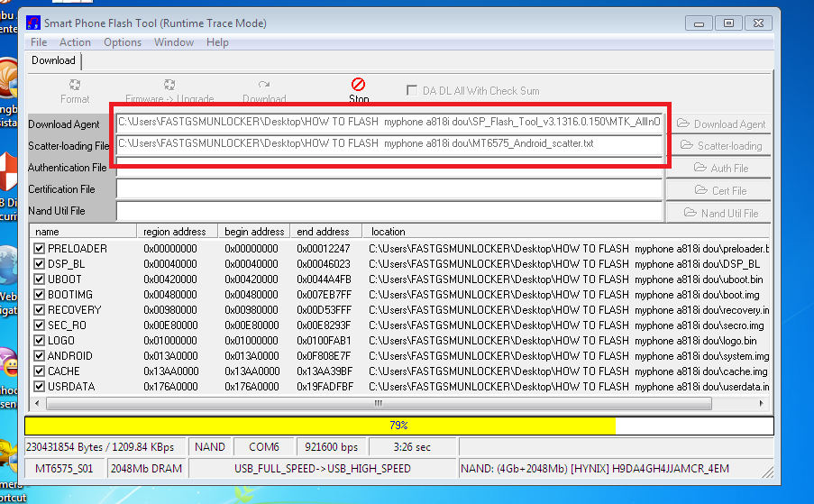Click the Download Agent path field
Image resolution: width=814 pixels, height=504 pixels.
tap(389, 122)
